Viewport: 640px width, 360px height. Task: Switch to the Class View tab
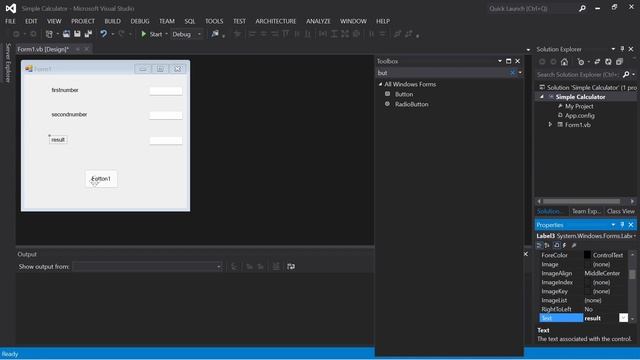tap(620, 211)
